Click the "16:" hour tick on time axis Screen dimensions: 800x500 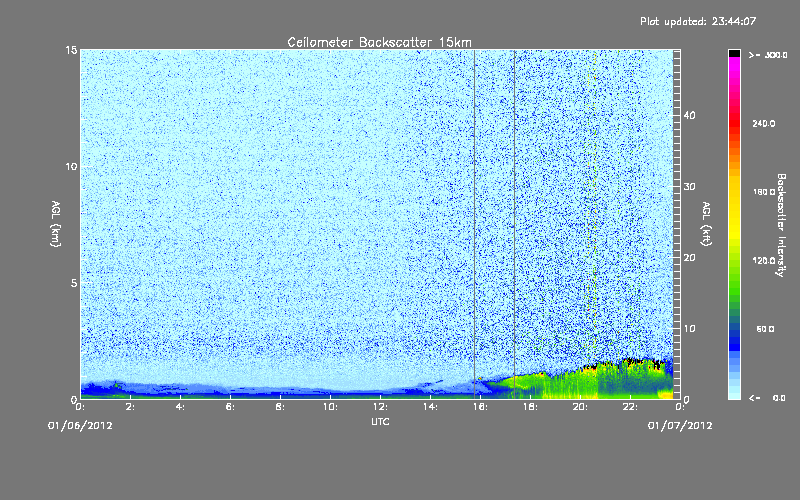click(480, 407)
